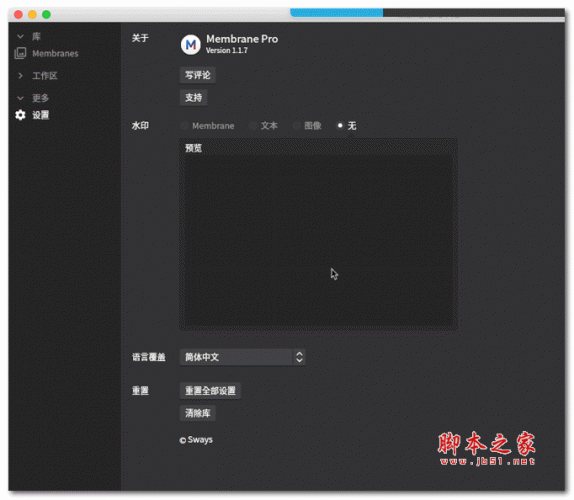Click the 重置全部设置 button
This screenshot has width=574, height=500.
pos(210,391)
